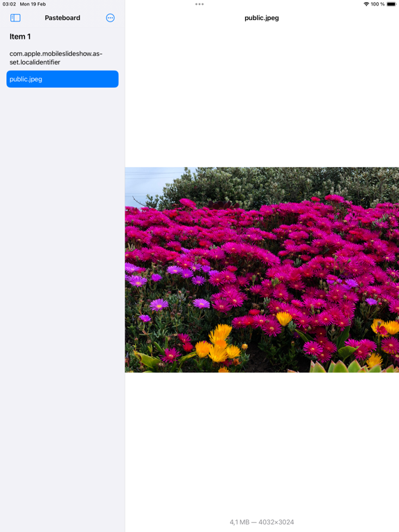Tap the Mon 19 Feb date in status bar
Image resolution: width=399 pixels, height=532 pixels.
[33, 4]
